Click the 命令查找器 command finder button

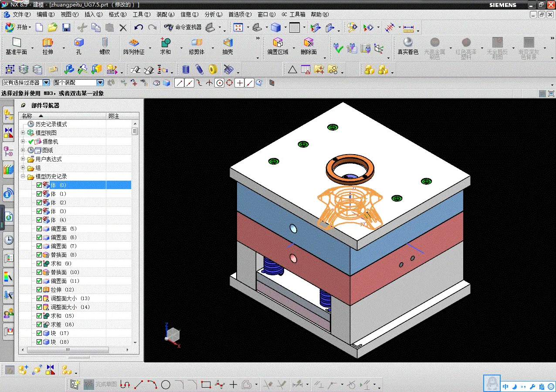tap(183, 27)
